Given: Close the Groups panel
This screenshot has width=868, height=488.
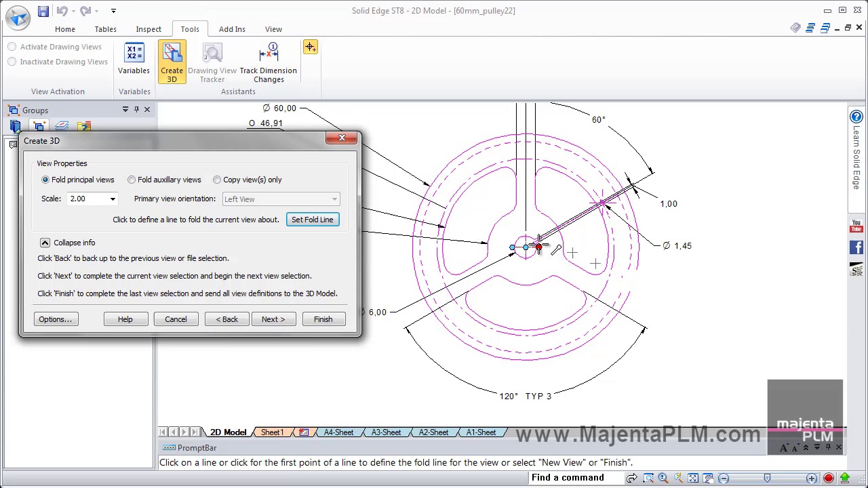Looking at the screenshot, I should 147,110.
